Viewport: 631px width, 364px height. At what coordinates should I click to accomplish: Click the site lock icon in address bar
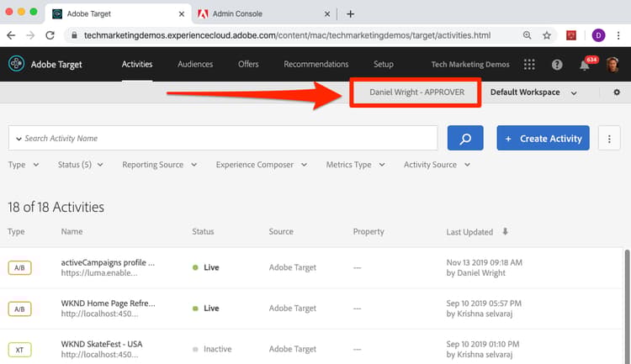pyautogui.click(x=74, y=35)
